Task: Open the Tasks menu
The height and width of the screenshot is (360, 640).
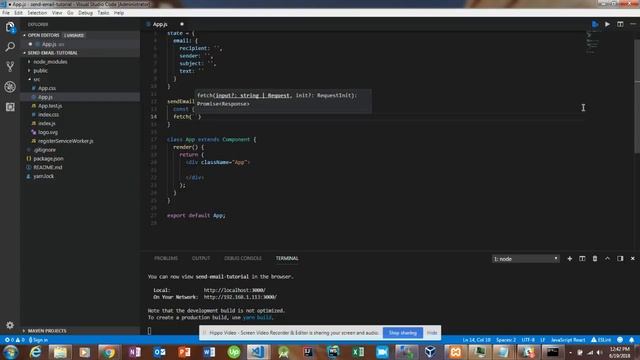Action: 103,13
